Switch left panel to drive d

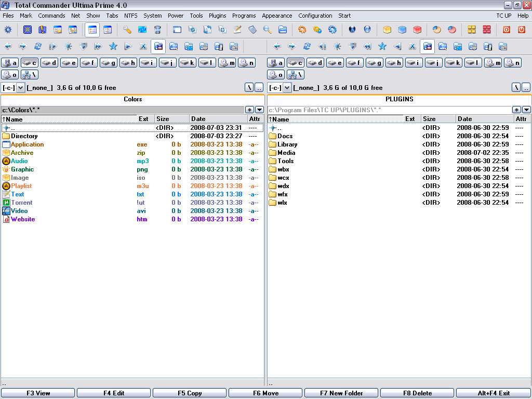(49, 63)
